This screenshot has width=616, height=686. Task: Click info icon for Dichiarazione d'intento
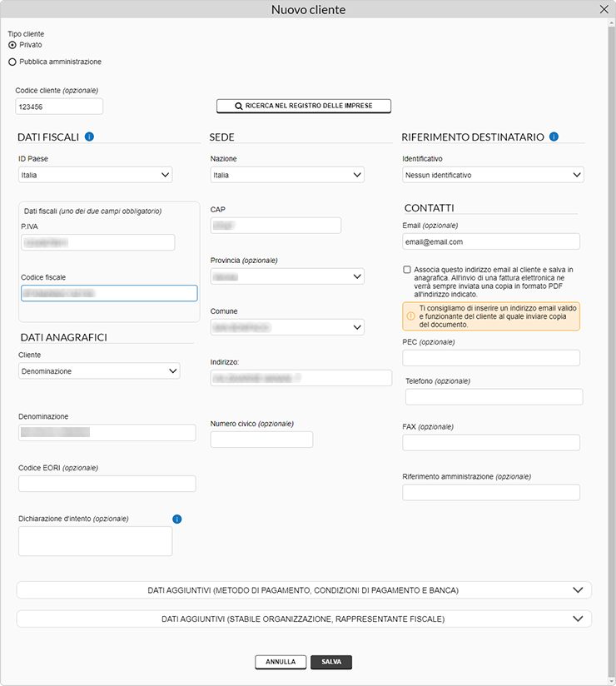(176, 519)
